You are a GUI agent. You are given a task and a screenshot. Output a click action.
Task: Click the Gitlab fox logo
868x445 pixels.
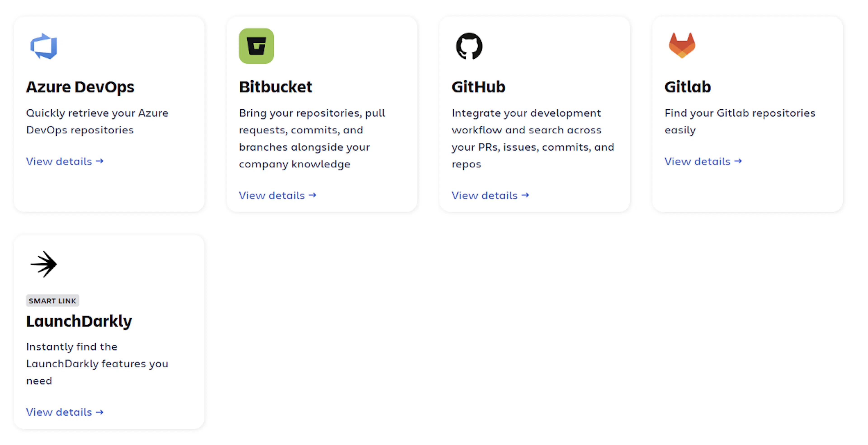coord(682,45)
